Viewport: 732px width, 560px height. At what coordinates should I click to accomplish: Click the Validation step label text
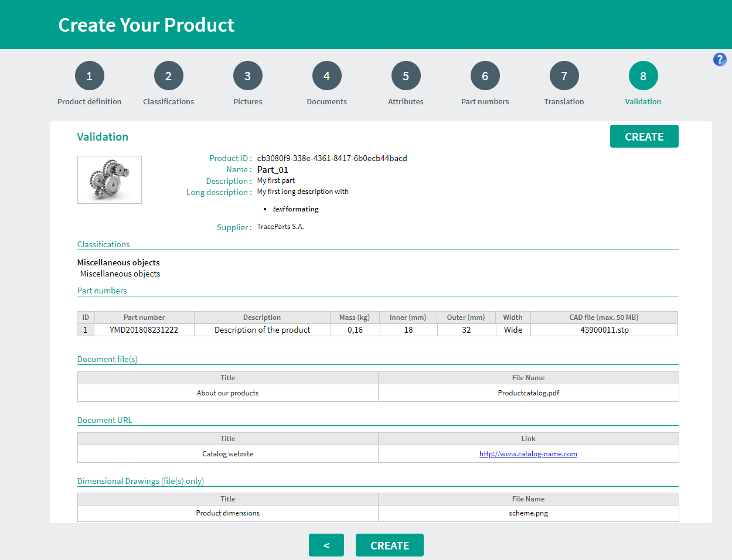[643, 101]
